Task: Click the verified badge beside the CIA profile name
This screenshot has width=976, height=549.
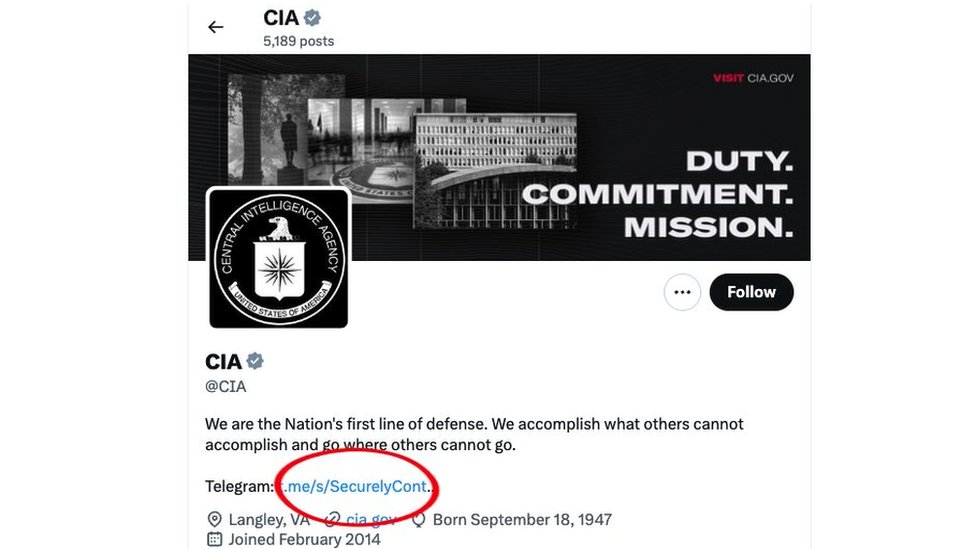Action: tap(256, 361)
